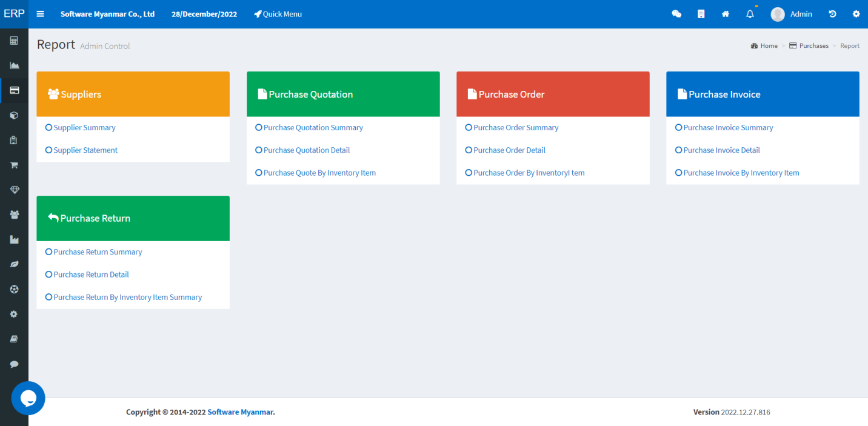Open the soccer ball sidebar icon
The width and height of the screenshot is (868, 426).
(x=14, y=289)
